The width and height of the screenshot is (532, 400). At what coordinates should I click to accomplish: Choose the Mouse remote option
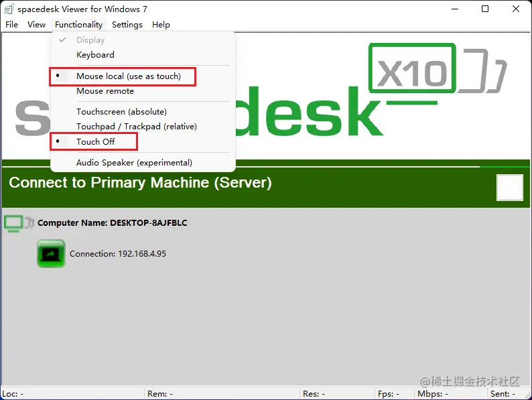pyautogui.click(x=143, y=91)
